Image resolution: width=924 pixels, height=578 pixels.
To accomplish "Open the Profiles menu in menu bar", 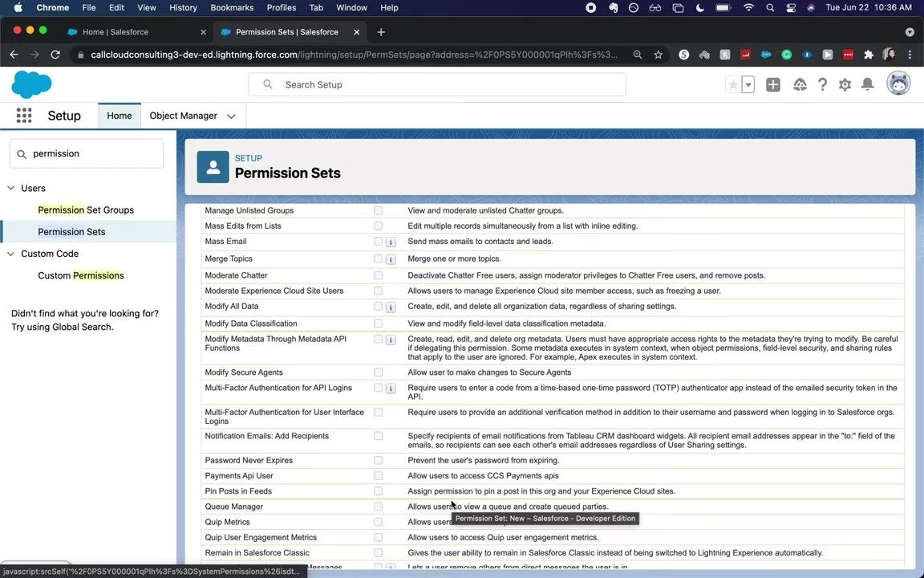I will click(x=281, y=8).
